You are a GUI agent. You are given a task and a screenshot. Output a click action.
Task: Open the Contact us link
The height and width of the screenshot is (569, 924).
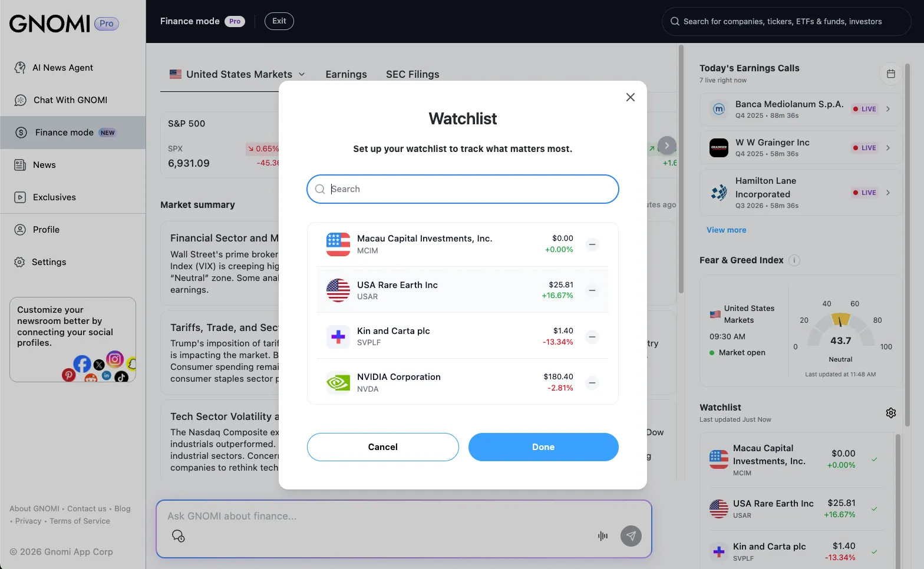(87, 509)
